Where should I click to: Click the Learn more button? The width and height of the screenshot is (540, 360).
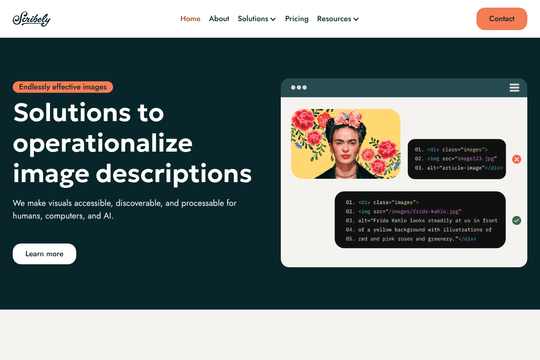[44, 254]
